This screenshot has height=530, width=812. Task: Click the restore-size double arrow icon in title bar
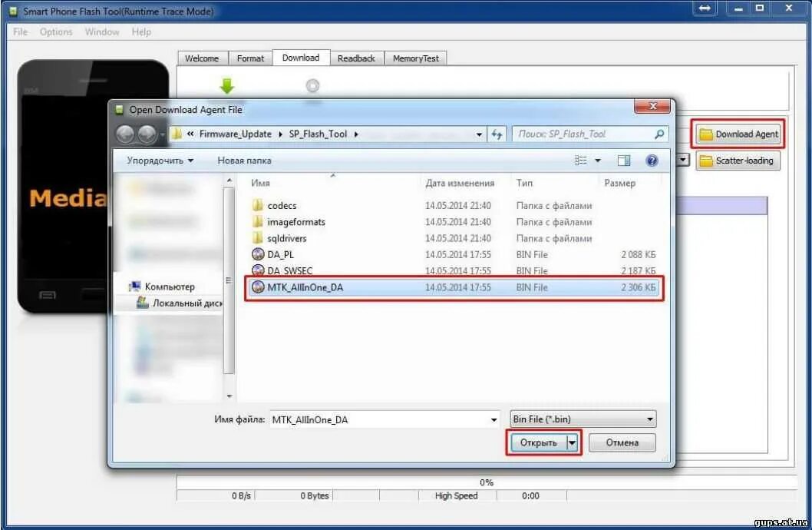(x=705, y=8)
